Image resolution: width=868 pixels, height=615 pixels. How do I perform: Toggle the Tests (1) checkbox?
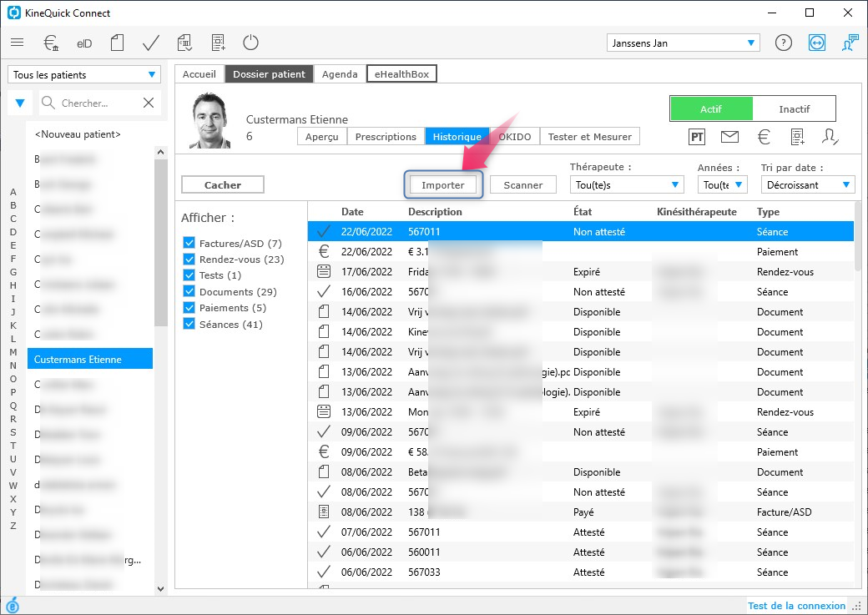(x=189, y=275)
